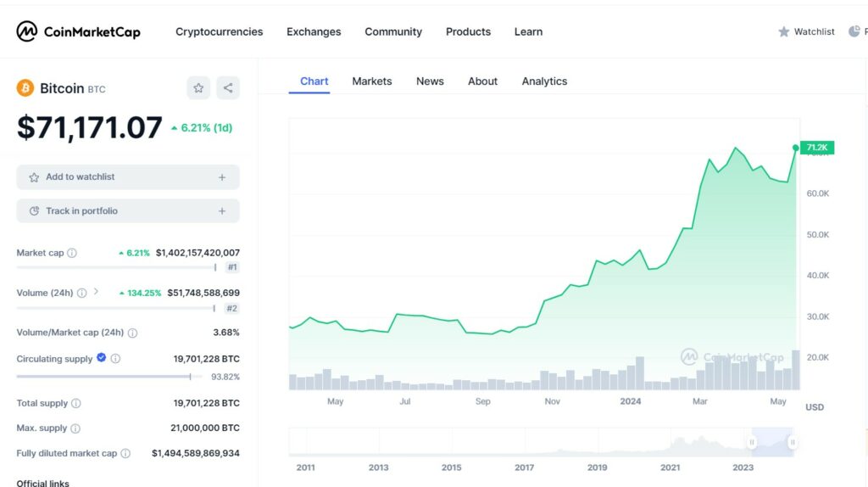Click the market cap rank #1 badge

pyautogui.click(x=232, y=267)
